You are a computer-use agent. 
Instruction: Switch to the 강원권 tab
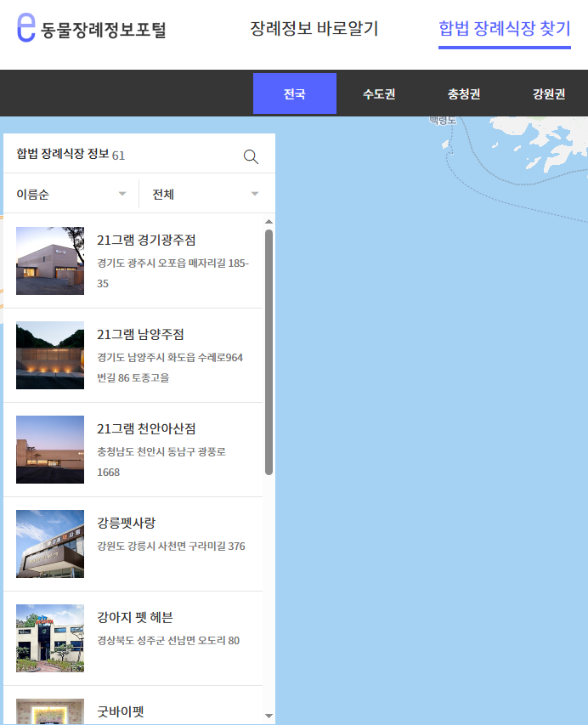coord(549,93)
